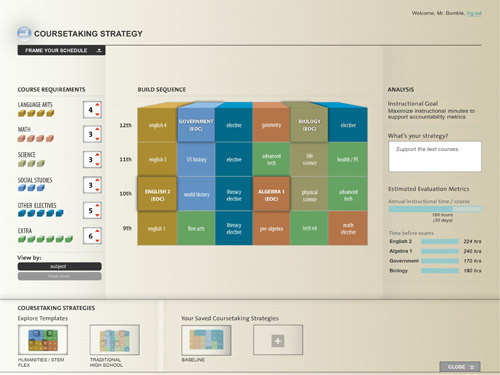500x375 pixels.
Task: Click the plus icon to add strategy
Action: click(278, 341)
